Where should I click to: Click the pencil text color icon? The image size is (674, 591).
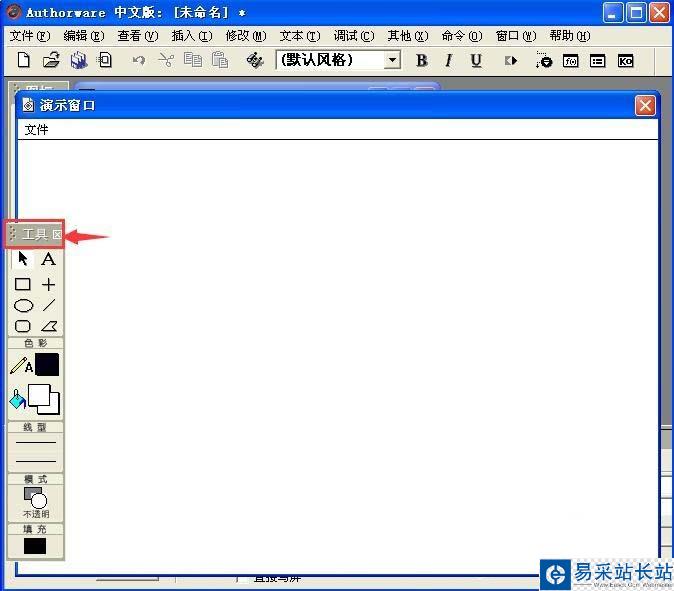coord(21,365)
